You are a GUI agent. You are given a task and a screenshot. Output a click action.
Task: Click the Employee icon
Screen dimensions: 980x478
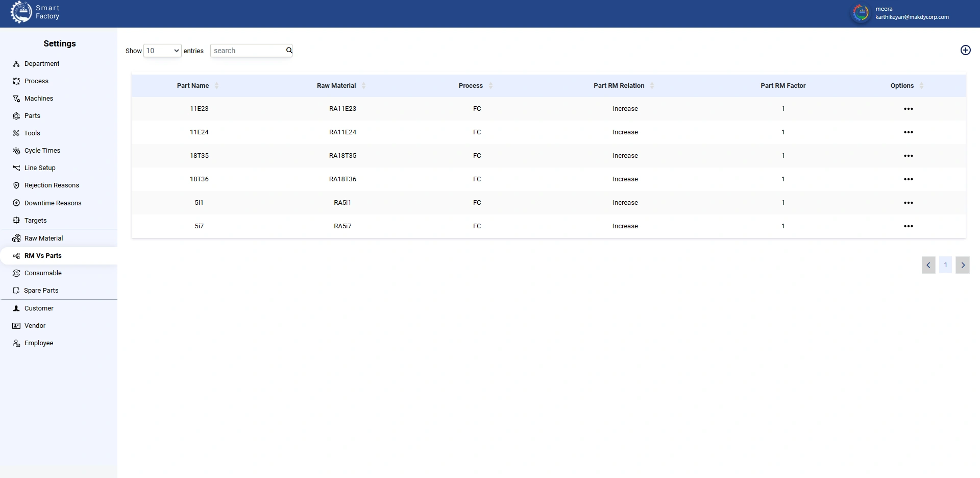tap(16, 343)
